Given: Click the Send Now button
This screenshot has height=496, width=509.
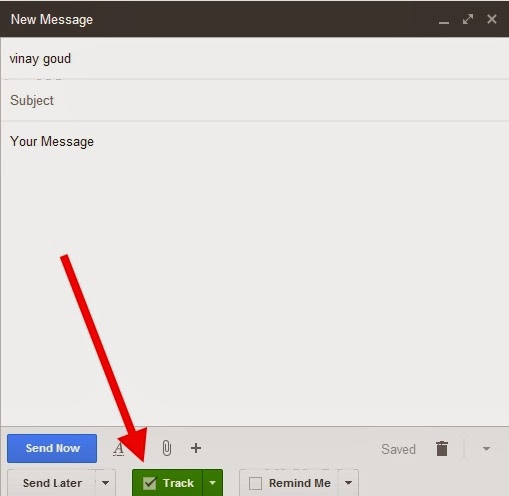Looking at the screenshot, I should 52,448.
